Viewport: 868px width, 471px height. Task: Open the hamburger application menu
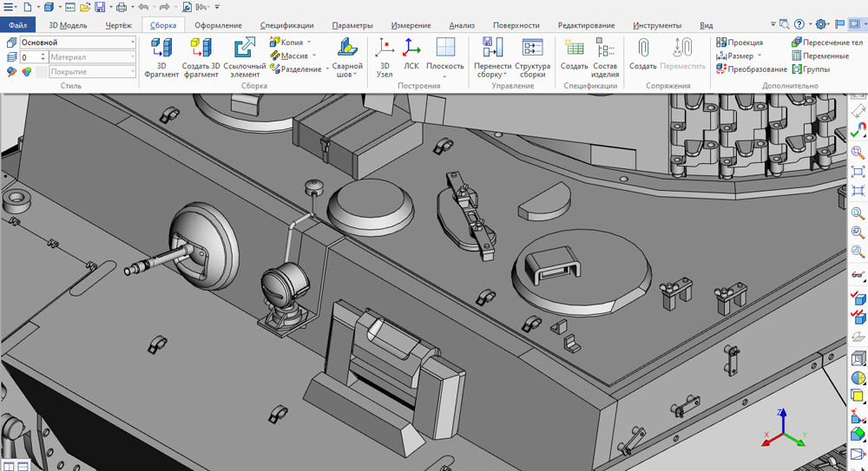pos(8,7)
